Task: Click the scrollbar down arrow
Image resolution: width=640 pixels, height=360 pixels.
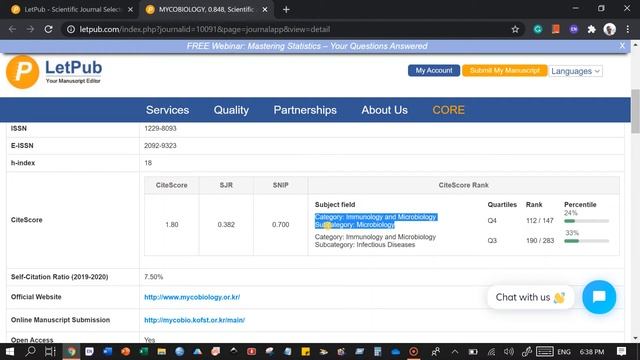Action: 635,338
